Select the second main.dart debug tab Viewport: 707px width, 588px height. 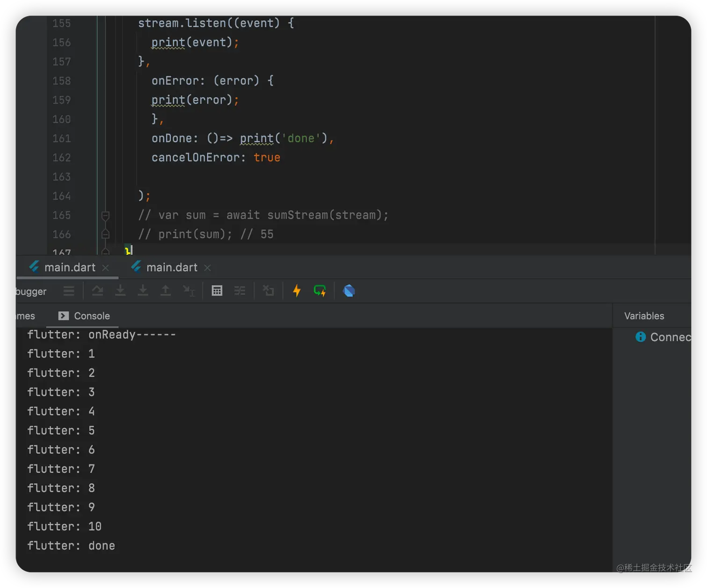click(172, 268)
